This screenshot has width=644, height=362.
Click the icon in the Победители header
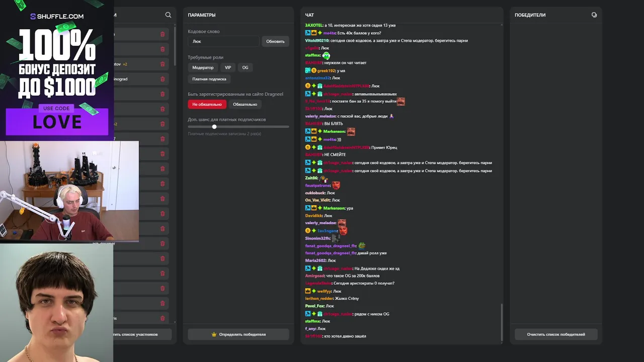tap(594, 15)
